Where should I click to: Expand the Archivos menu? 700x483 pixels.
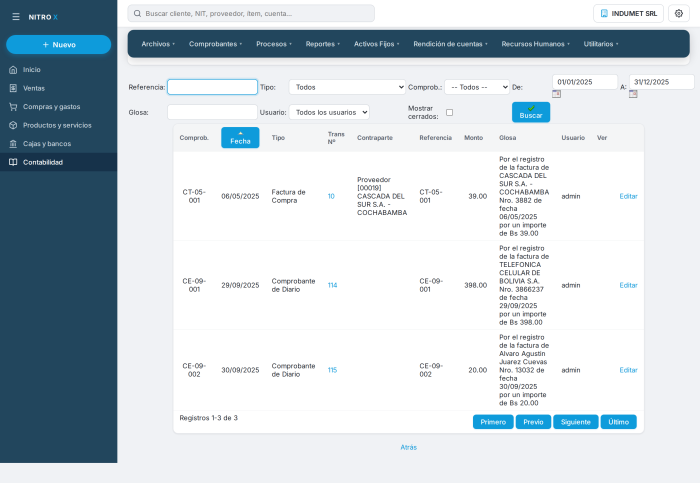point(158,44)
